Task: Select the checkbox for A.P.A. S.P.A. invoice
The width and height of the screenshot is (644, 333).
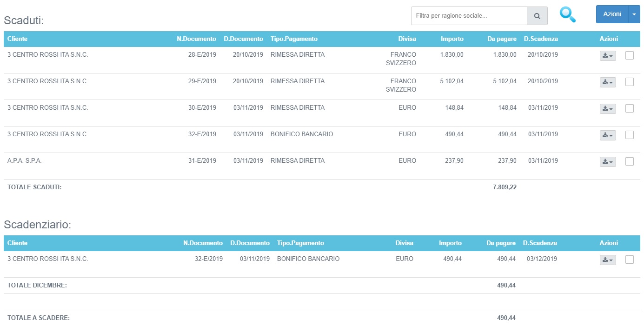Action: pos(630,161)
